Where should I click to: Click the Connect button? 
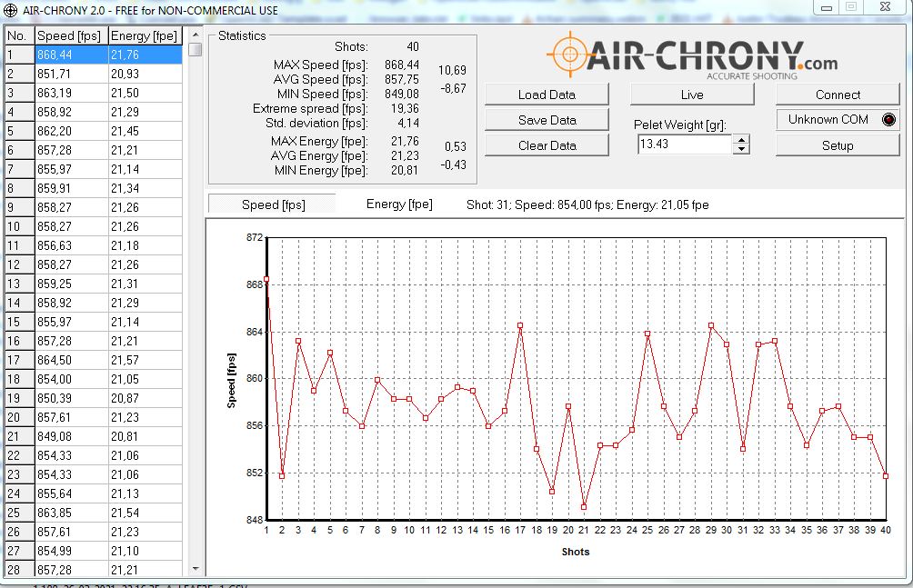(x=838, y=95)
